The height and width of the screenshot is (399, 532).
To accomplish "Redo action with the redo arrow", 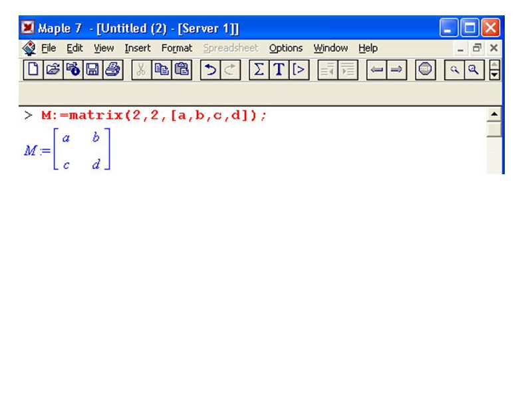I will [230, 70].
